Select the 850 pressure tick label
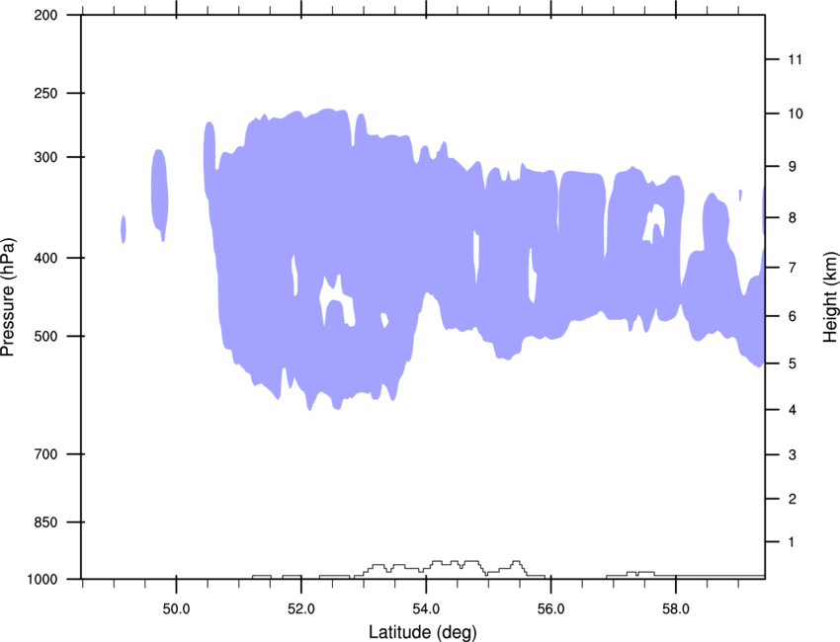The height and width of the screenshot is (642, 840). (x=45, y=522)
